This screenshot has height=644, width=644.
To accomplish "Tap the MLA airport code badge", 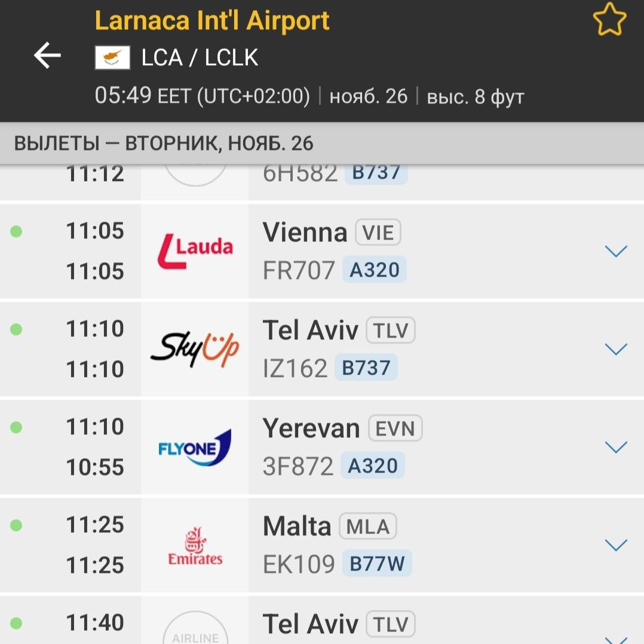I will 368,526.
